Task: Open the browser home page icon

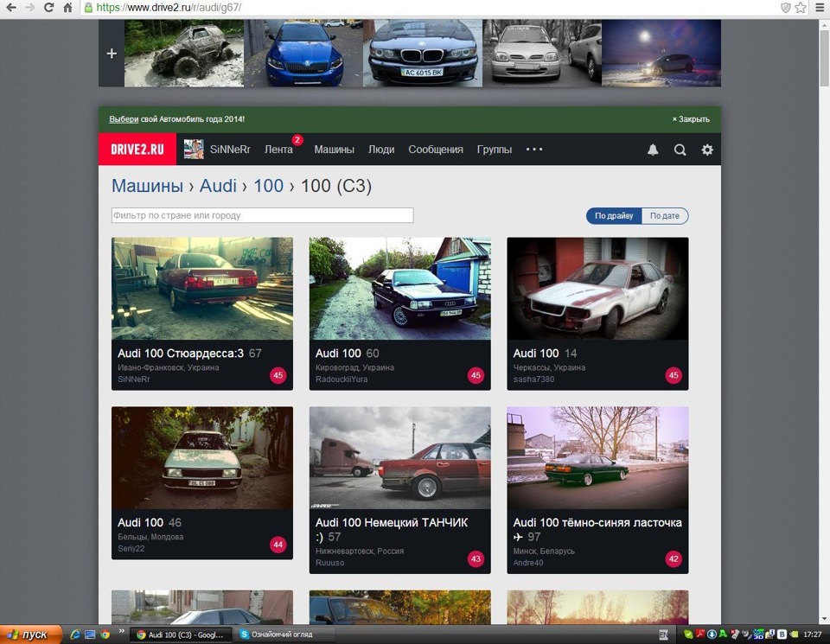Action: (67, 8)
